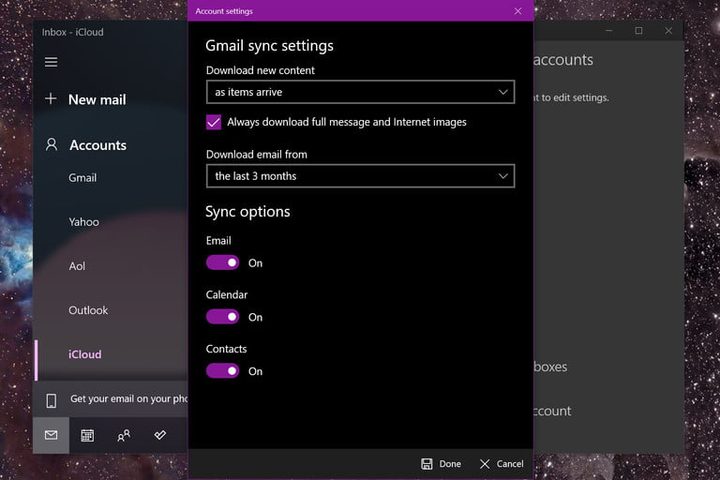Select iCloud account in sidebar

(x=85, y=355)
